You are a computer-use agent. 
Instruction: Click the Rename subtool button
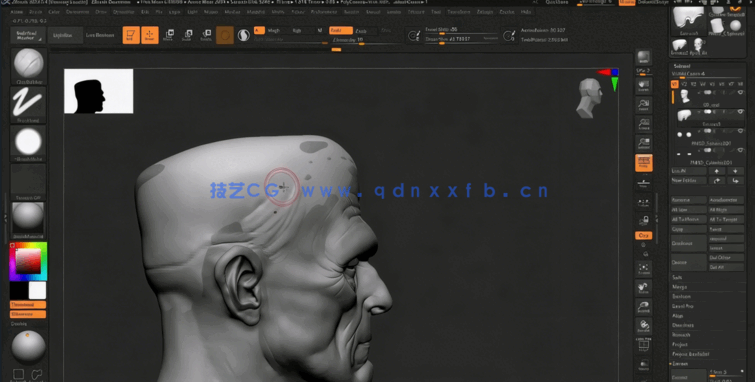tap(688, 200)
